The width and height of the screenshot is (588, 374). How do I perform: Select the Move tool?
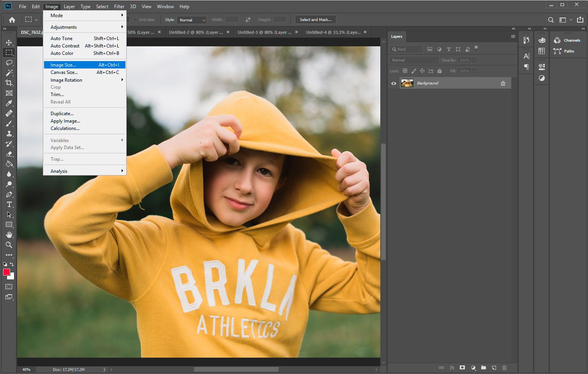click(9, 43)
